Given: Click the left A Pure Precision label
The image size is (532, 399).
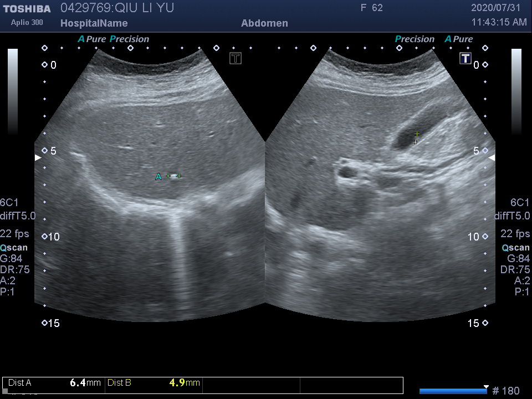Looking at the screenshot, I should (x=114, y=39).
